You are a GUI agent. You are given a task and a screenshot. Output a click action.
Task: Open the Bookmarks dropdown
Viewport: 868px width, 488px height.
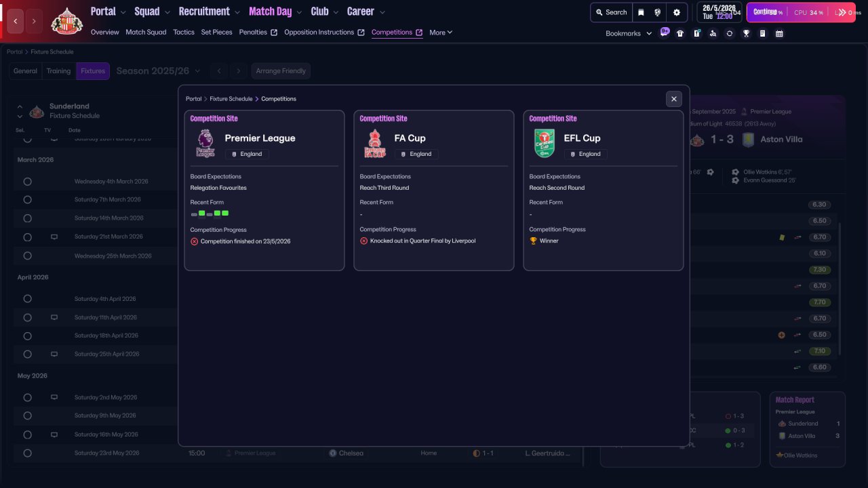629,33
